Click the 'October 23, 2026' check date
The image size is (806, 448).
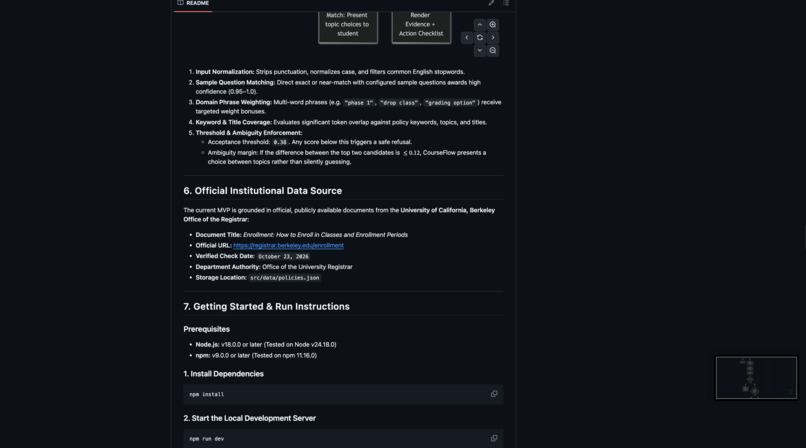click(x=283, y=256)
